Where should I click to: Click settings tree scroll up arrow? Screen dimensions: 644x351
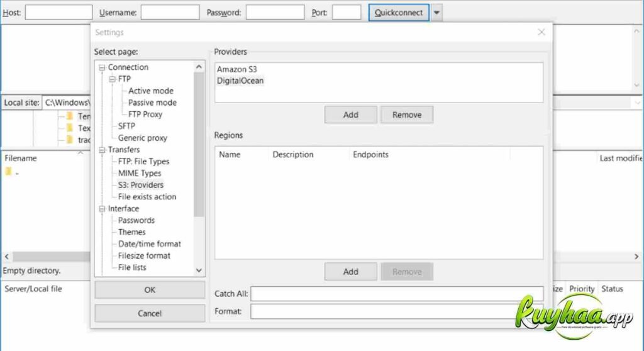[x=199, y=67]
